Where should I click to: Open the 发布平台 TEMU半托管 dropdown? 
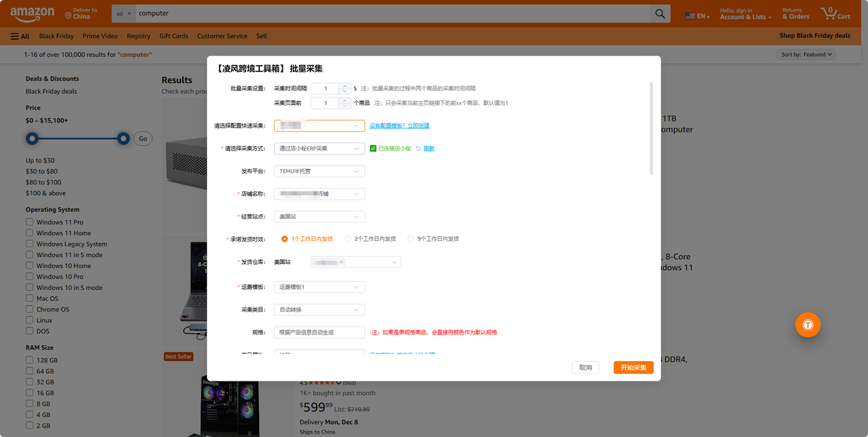pos(319,170)
